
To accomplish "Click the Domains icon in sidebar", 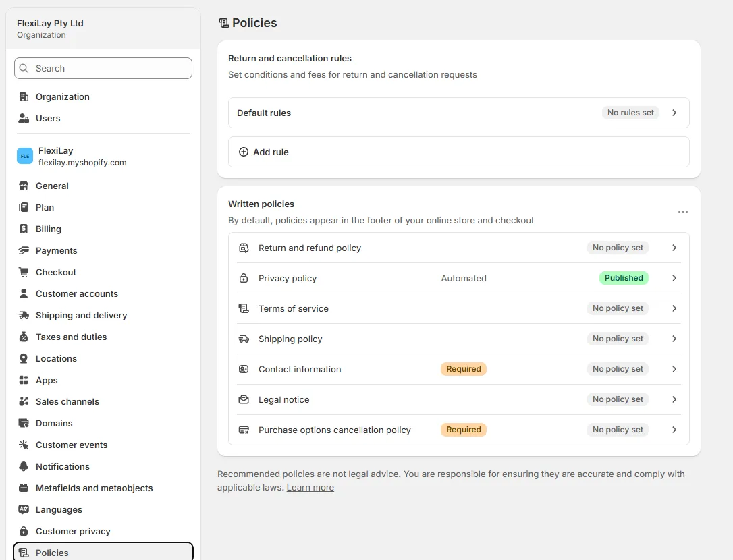I will point(24,423).
